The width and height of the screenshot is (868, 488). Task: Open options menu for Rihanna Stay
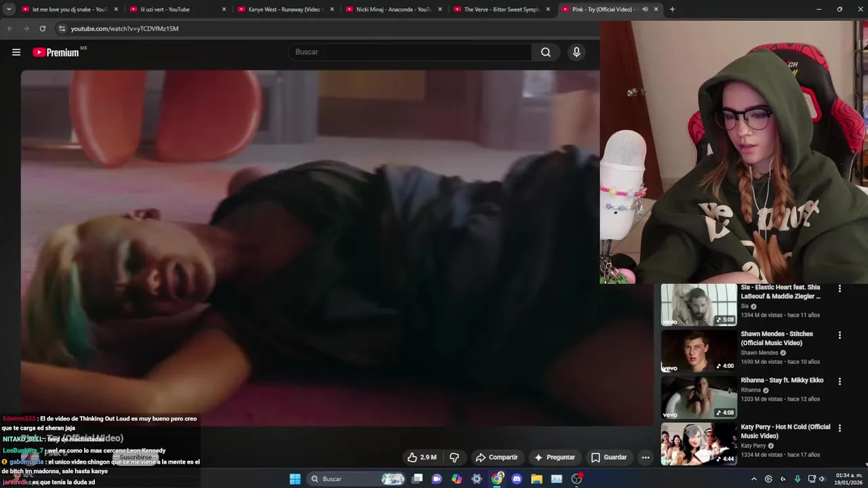(x=840, y=382)
